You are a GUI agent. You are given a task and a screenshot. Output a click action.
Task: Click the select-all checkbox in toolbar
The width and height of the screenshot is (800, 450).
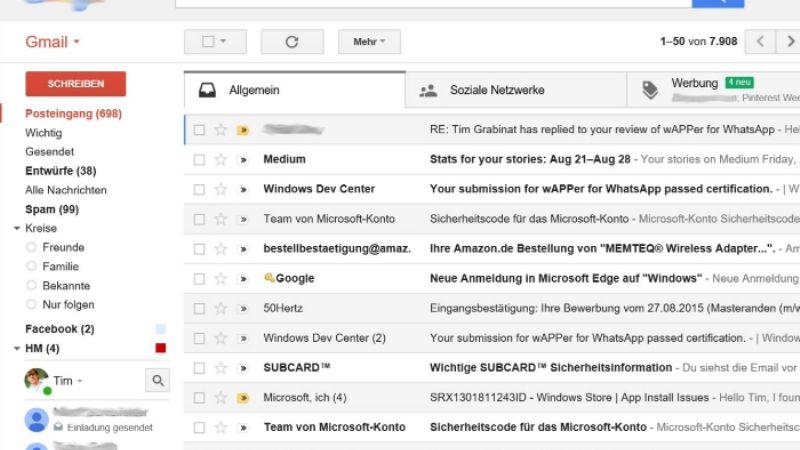[x=208, y=41]
